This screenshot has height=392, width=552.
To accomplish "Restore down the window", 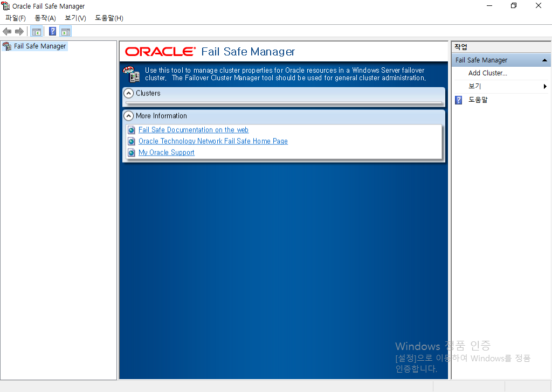I will click(x=514, y=5).
